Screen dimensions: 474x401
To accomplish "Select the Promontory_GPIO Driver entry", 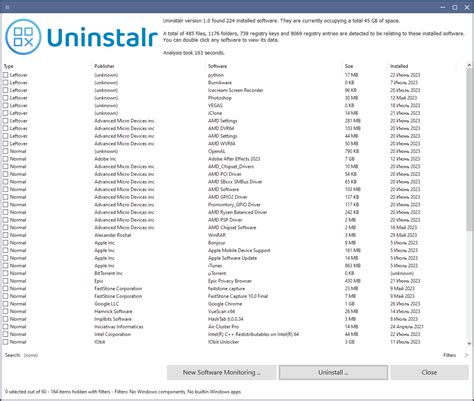I will (x=234, y=205).
